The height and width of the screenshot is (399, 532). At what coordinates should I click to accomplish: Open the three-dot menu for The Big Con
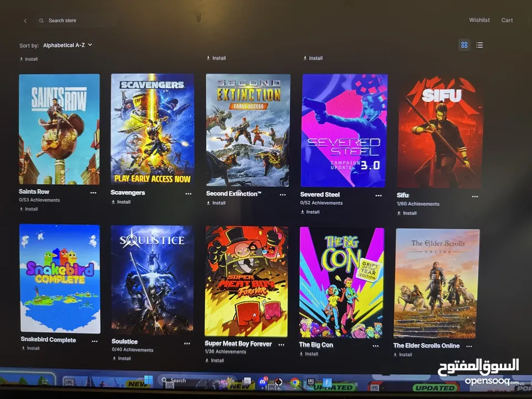376,346
